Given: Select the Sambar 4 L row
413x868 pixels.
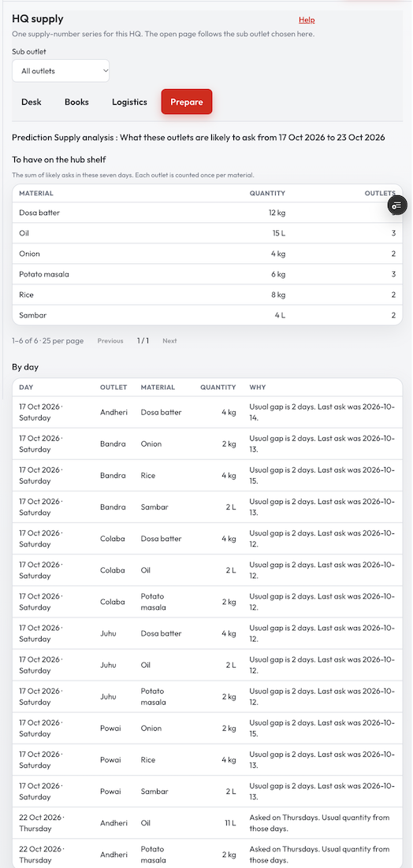Looking at the screenshot, I should (207, 315).
